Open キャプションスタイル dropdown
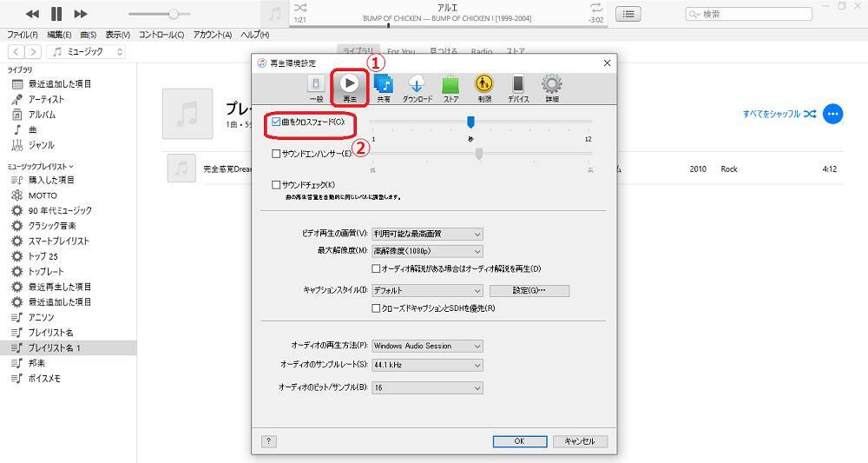868x463 pixels. (427, 290)
